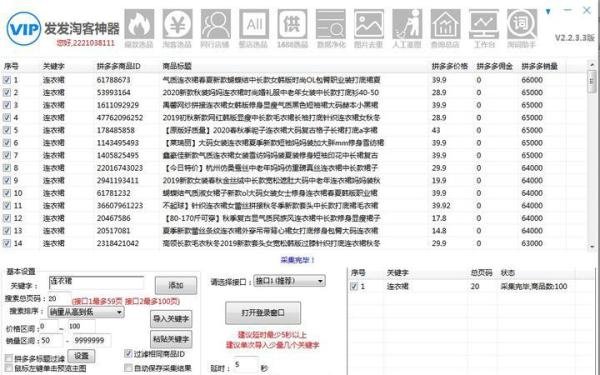This screenshot has width=600, height=375.
Task: Open the 数据净化 list-magnifier icon
Action: pyautogui.click(x=330, y=24)
